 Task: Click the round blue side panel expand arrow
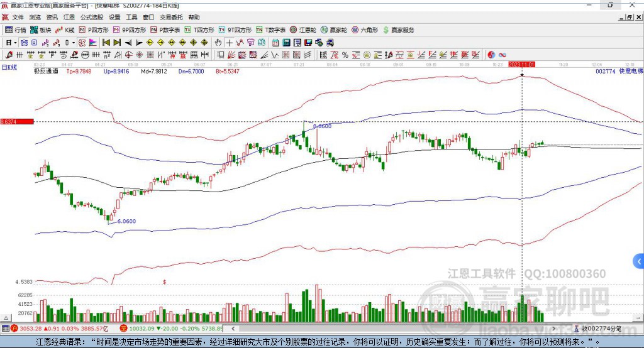[639, 261]
